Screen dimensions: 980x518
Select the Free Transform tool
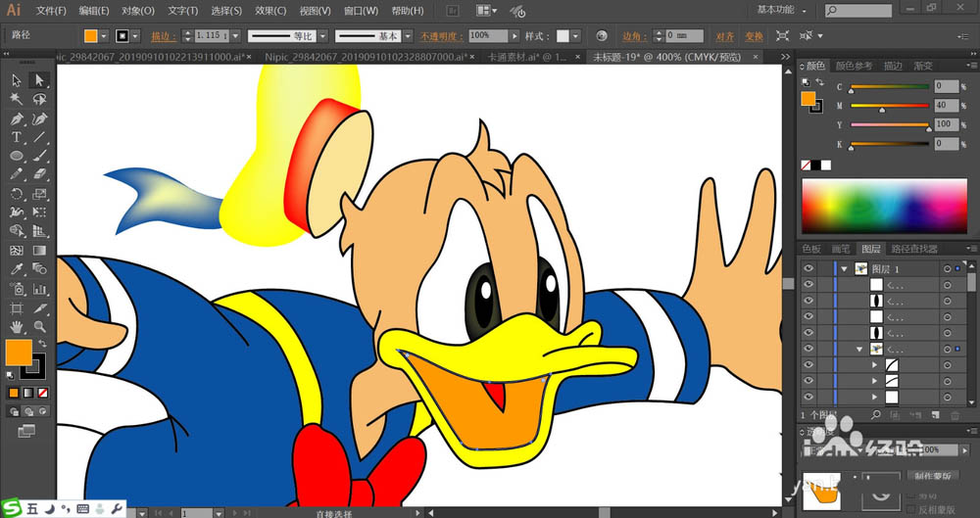click(39, 212)
